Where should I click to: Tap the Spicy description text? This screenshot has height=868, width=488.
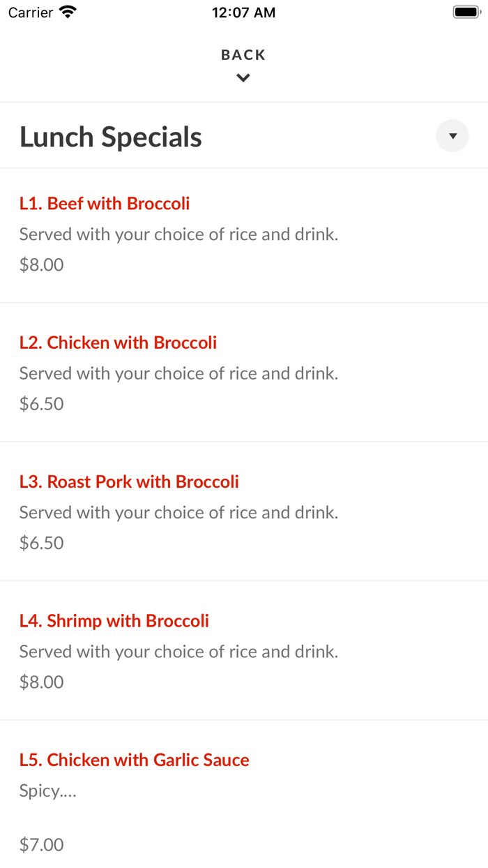tap(47, 791)
